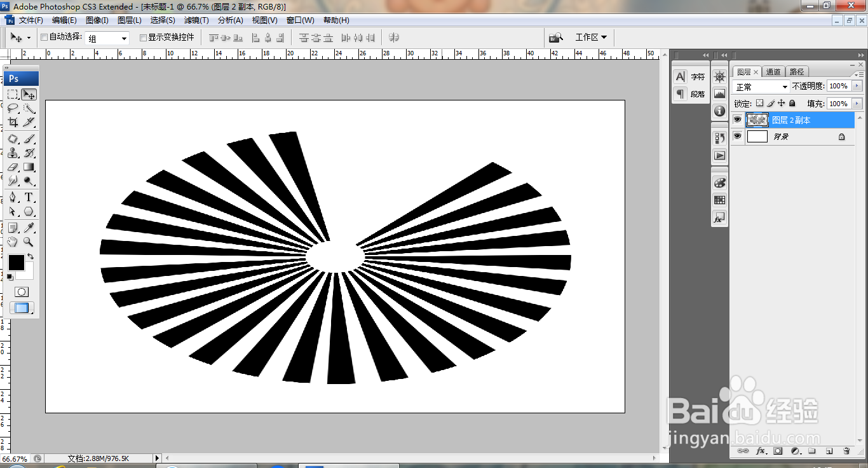
Task: Select the Gradient tool
Action: pos(29,167)
